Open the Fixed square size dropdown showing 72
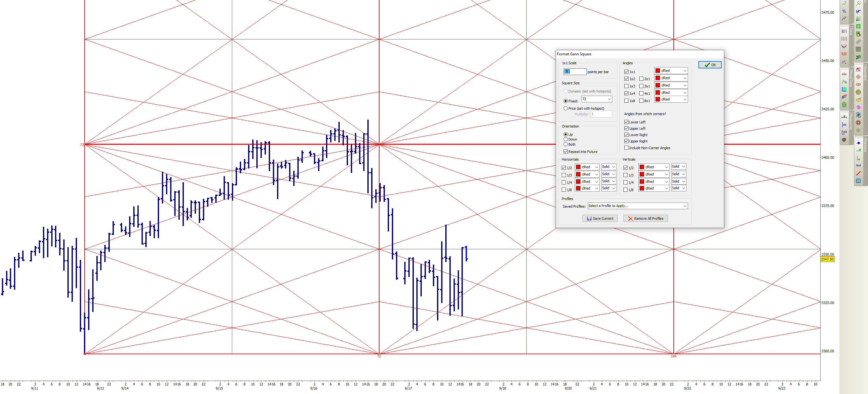The width and height of the screenshot is (868, 394). [596, 99]
